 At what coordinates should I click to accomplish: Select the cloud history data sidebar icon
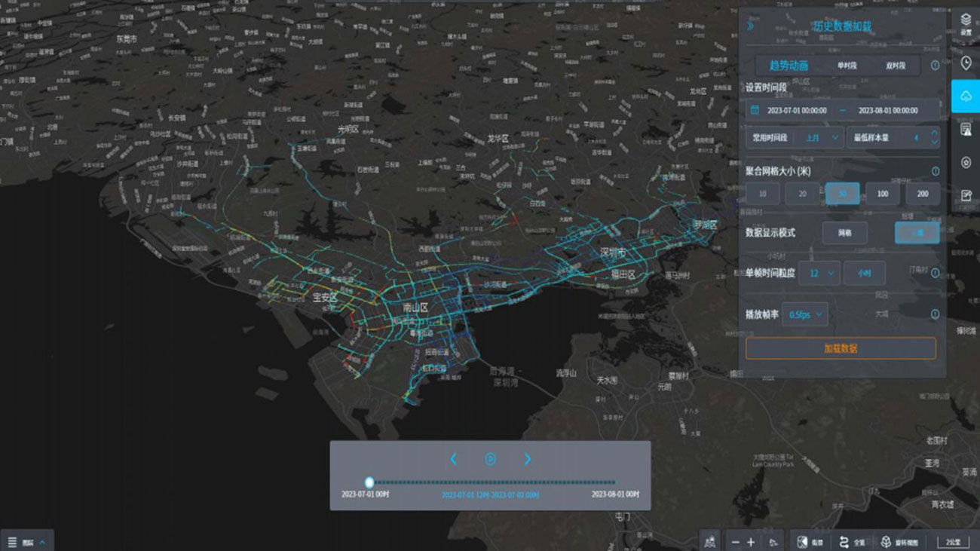point(966,96)
